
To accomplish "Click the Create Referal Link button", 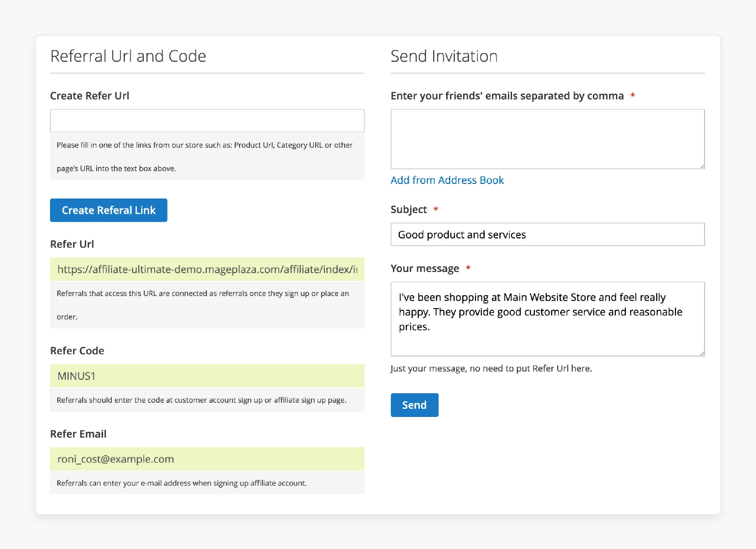I will (x=109, y=210).
